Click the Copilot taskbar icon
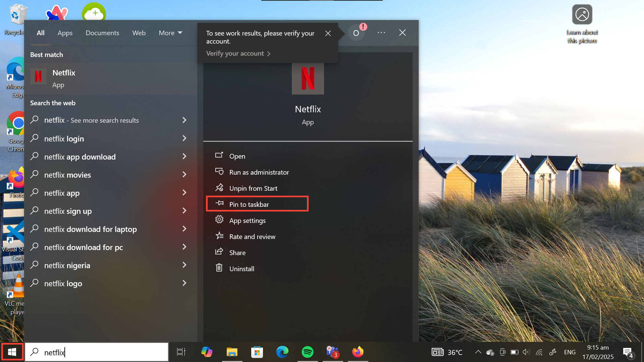The width and height of the screenshot is (644, 362). [207, 352]
